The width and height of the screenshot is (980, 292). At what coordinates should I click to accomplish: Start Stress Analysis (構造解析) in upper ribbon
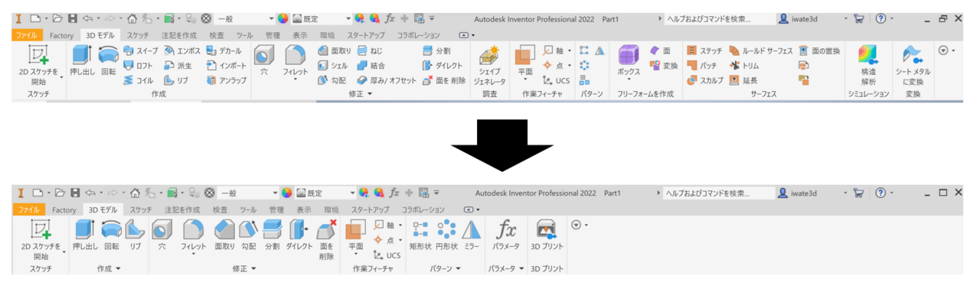coord(868,65)
